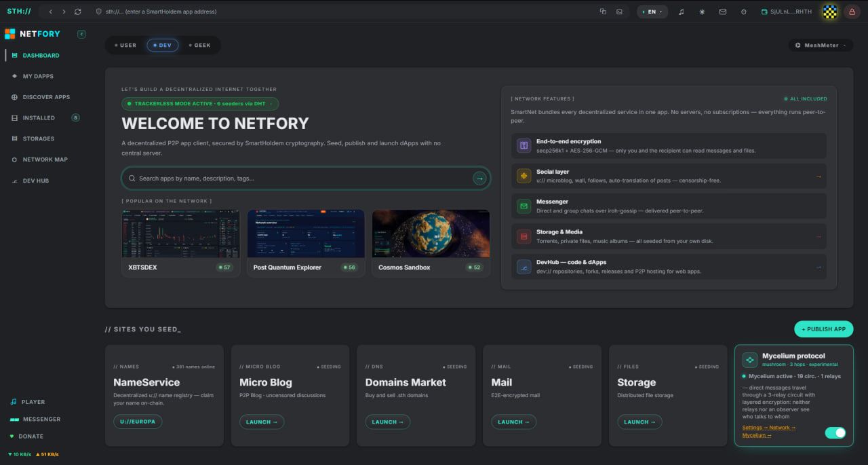Click the checkered yellow-blue avatar
The image size is (868, 465).
[x=830, y=12]
